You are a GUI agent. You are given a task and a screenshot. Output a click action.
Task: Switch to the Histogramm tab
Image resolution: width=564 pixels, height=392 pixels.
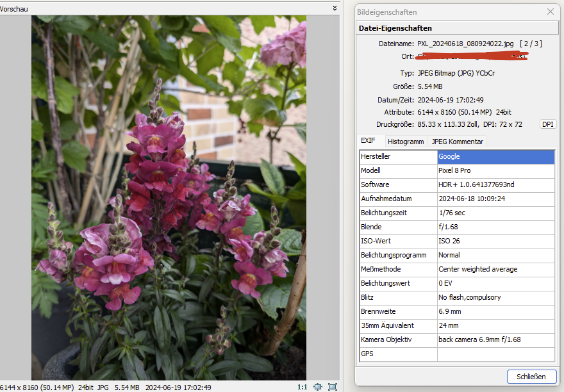pyautogui.click(x=406, y=142)
